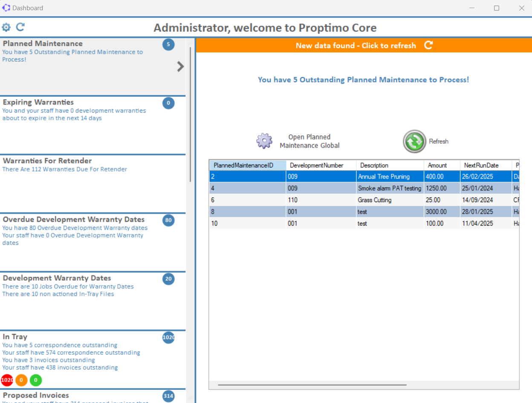This screenshot has height=403, width=532.
Task: Click the New data found refresh banner
Action: (364, 45)
